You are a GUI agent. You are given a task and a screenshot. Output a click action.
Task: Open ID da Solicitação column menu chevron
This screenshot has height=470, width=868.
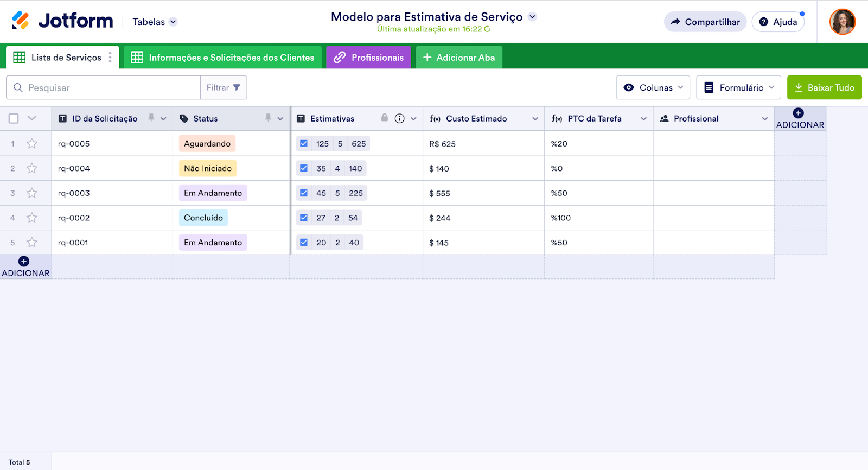pyautogui.click(x=163, y=118)
